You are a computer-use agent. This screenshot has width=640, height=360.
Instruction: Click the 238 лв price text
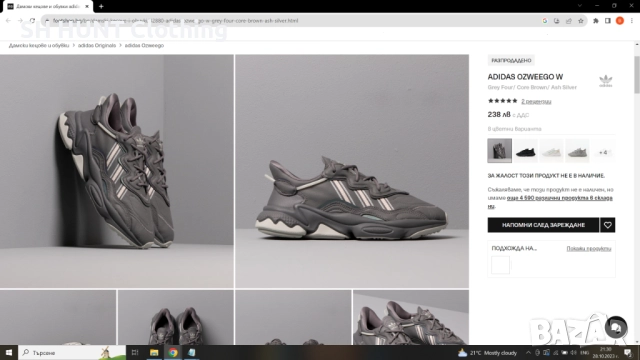coord(499,115)
